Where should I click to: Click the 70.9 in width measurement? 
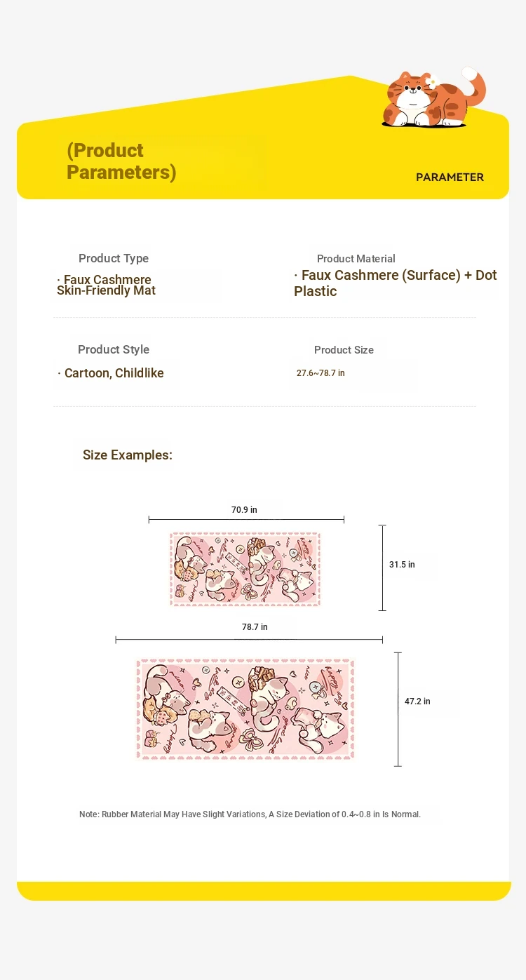[x=244, y=510]
